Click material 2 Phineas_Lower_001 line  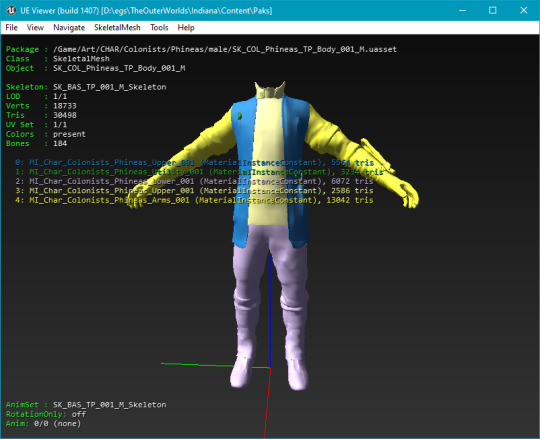point(194,181)
